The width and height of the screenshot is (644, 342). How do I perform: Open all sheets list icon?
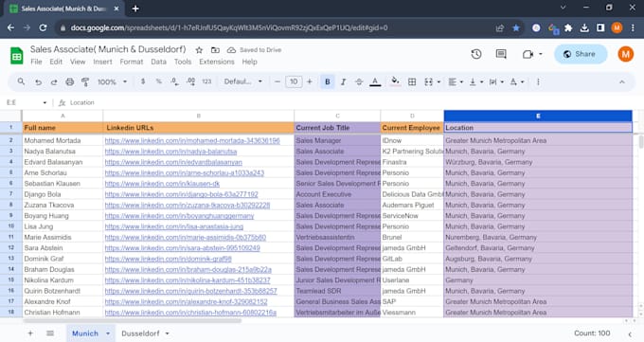click(x=50, y=333)
